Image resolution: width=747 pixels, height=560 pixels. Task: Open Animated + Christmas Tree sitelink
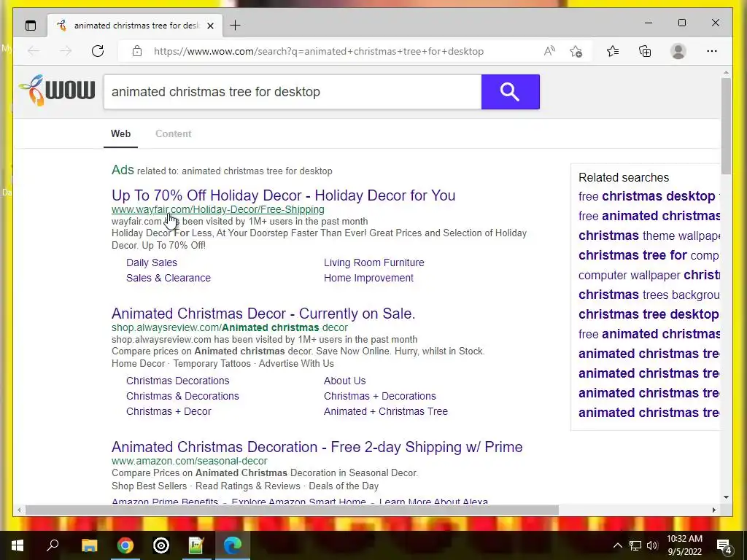386,411
